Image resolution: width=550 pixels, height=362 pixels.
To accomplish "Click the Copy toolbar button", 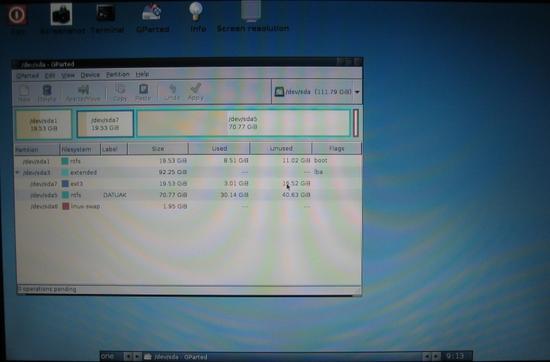I will [x=120, y=93].
